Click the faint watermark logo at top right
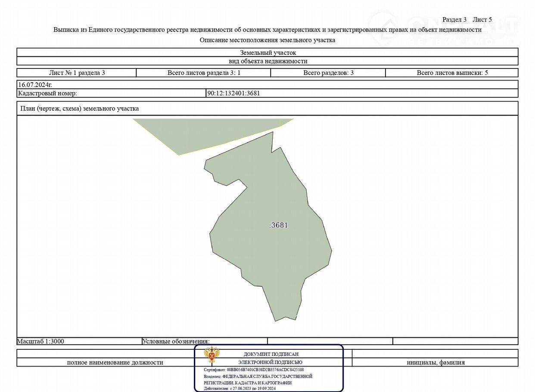Viewport: 535px width, 392px height. pyautogui.click(x=444, y=29)
